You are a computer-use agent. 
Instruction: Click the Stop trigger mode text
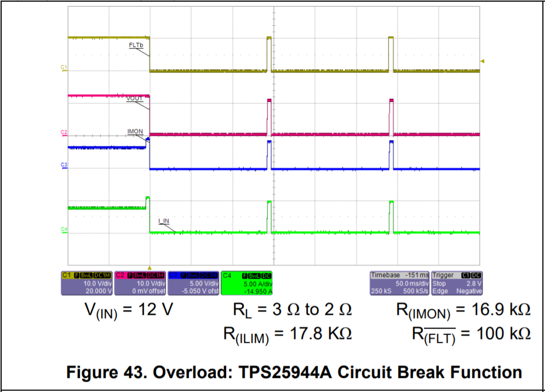[439, 284]
